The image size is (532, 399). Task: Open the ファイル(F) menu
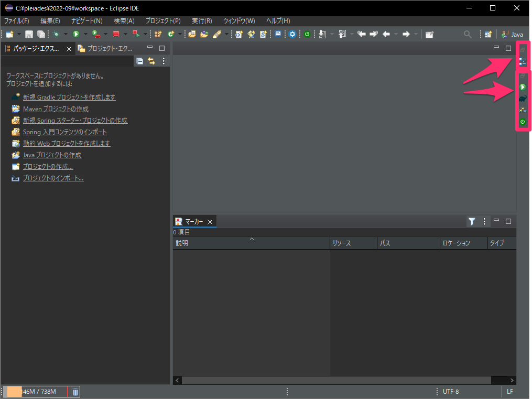[x=16, y=20]
